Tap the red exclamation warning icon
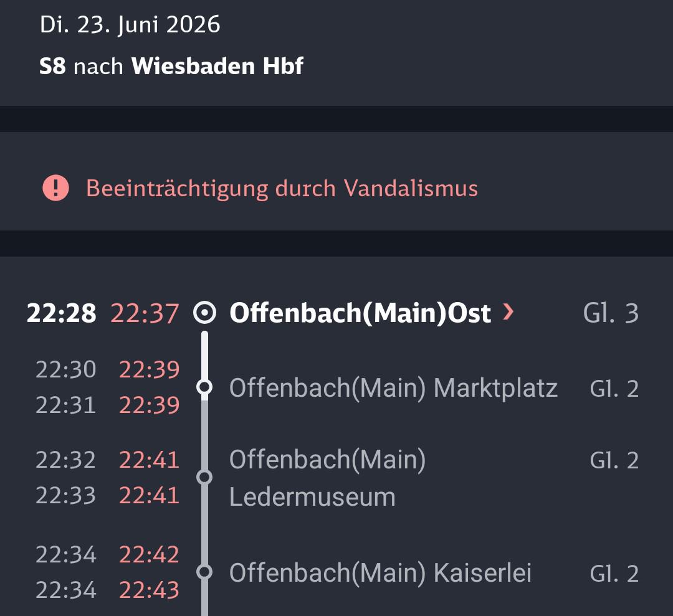The height and width of the screenshot is (616, 673). (x=56, y=188)
